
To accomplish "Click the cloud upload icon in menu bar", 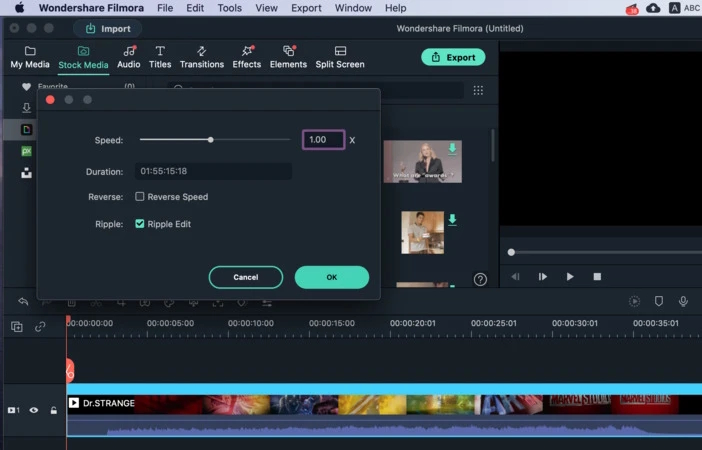I will [x=653, y=8].
